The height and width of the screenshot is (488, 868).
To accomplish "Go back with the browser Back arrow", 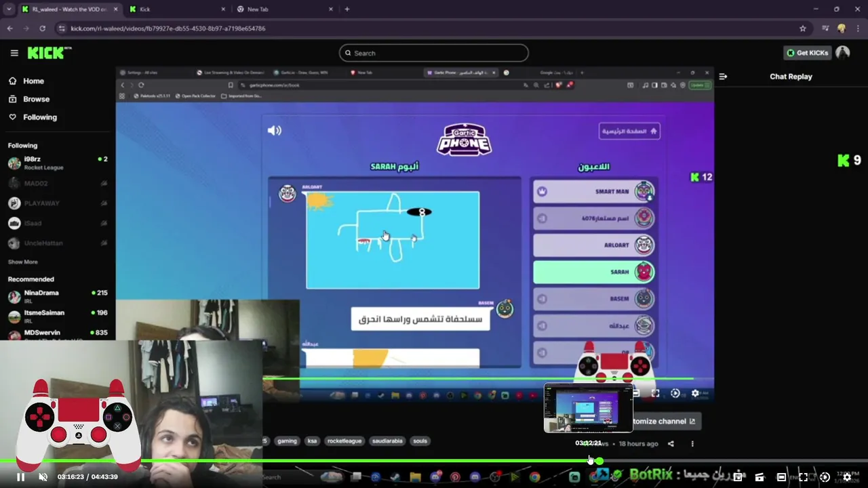I will click(9, 28).
